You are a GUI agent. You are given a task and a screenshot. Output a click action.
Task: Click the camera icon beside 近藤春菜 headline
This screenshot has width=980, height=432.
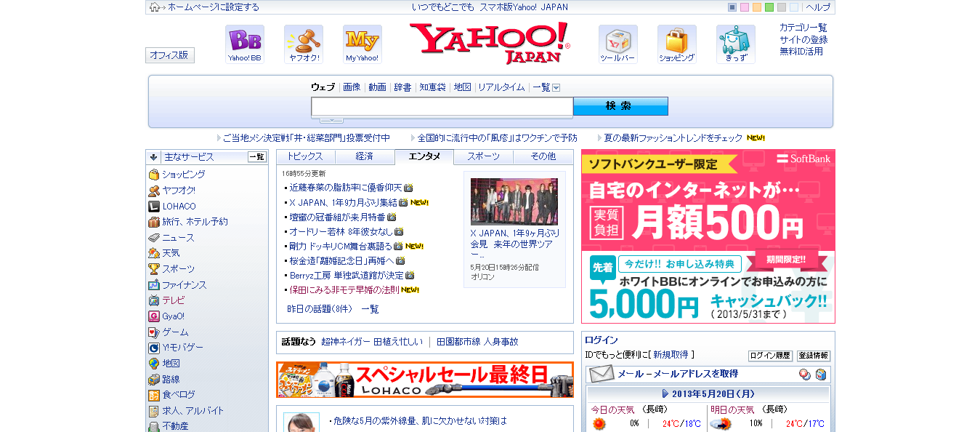coord(408,188)
